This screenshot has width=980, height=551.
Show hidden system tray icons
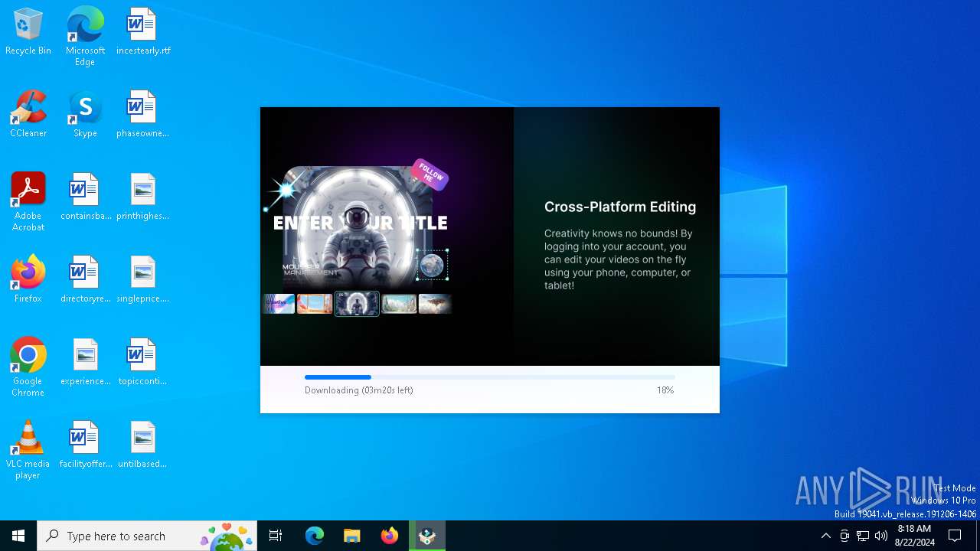825,536
